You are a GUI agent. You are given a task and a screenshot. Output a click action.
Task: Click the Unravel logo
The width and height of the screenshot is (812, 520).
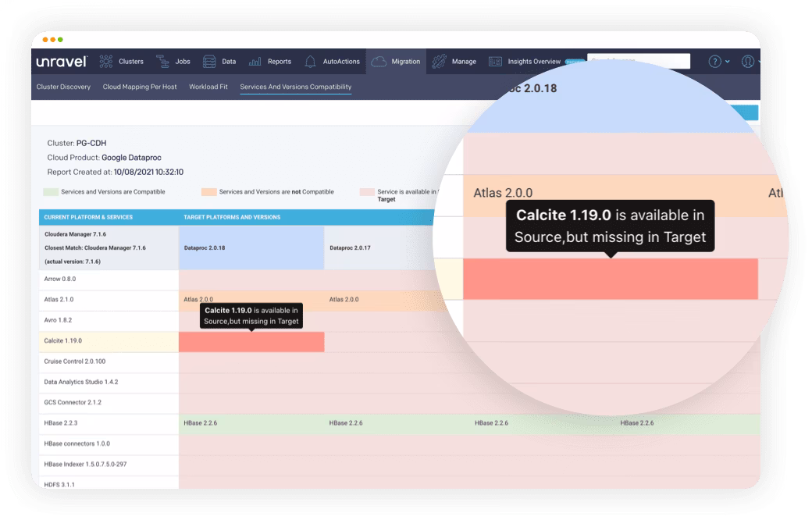(x=62, y=62)
